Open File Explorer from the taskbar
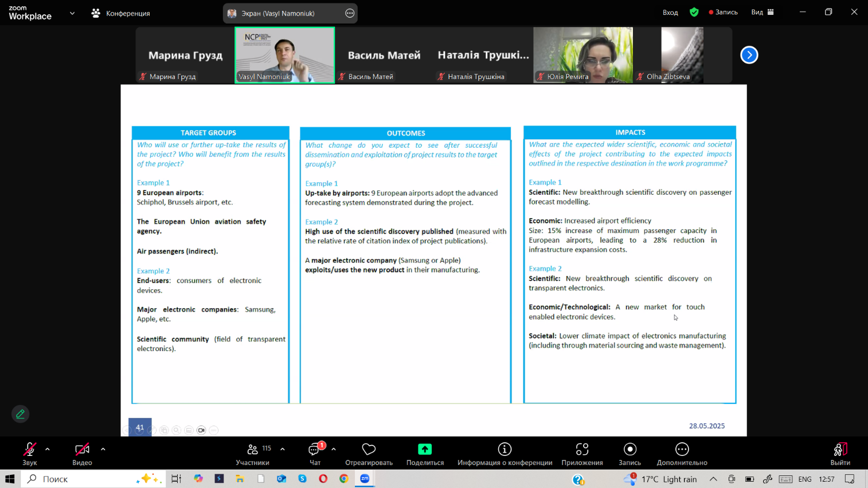Viewport: 868px width, 488px height. point(240,479)
